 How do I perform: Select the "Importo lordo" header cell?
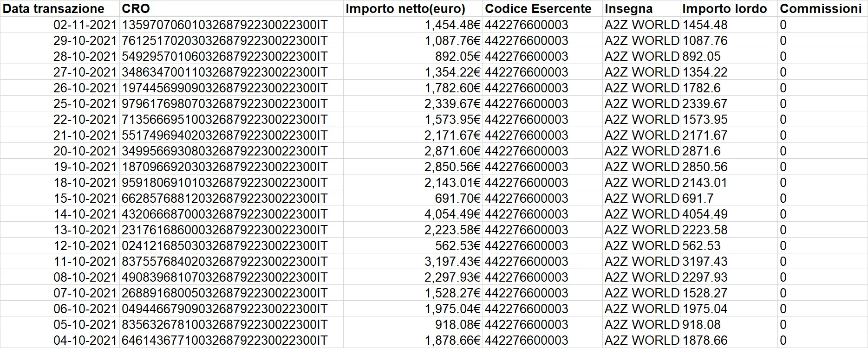coord(724,9)
